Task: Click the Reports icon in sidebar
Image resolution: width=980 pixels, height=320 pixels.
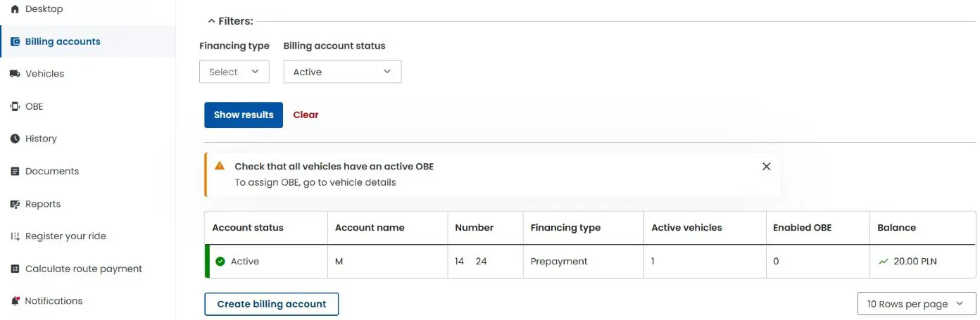Action: click(15, 204)
